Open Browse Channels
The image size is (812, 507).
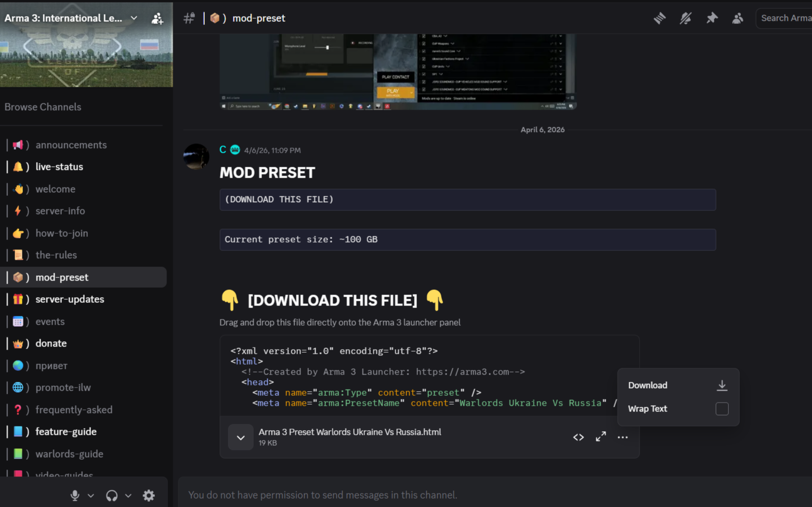click(43, 107)
